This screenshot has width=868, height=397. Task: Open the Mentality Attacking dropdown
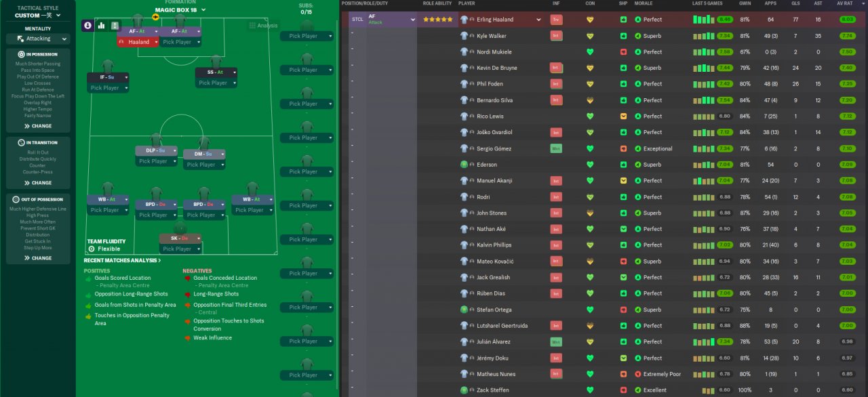point(38,39)
